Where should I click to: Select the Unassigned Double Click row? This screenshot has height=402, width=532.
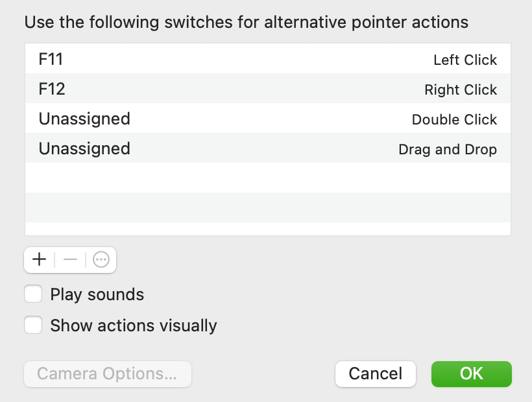coord(268,118)
